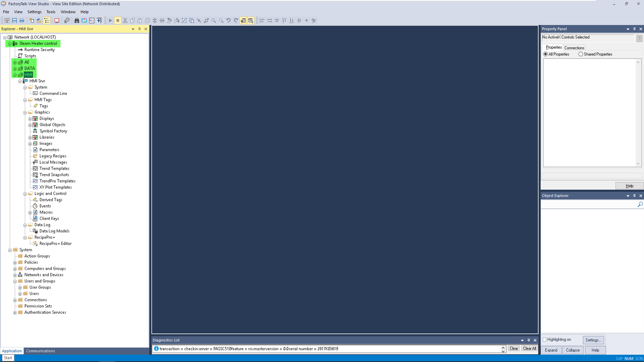Click the Clear All button
644x362 pixels.
coord(529,348)
